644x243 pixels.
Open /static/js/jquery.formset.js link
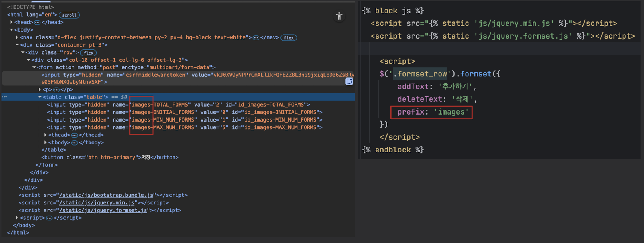pos(103,211)
